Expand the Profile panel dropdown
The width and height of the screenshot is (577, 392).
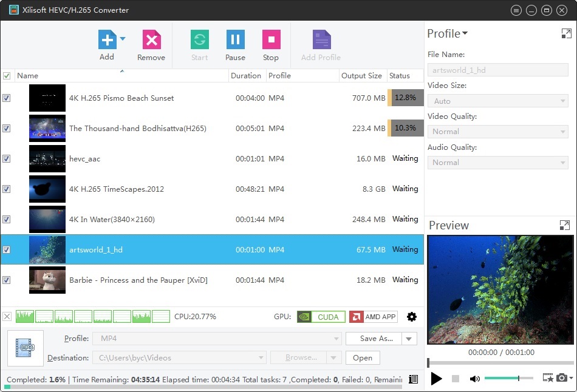(465, 34)
